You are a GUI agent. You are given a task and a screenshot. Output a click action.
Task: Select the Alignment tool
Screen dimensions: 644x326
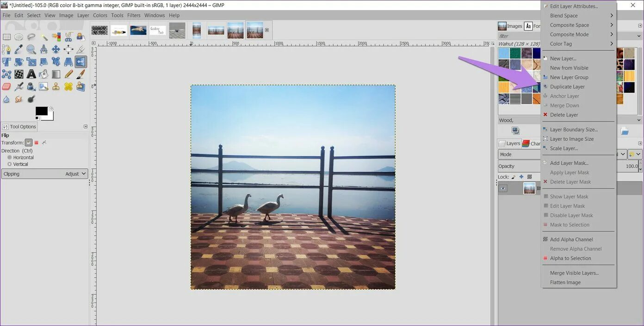(x=68, y=49)
